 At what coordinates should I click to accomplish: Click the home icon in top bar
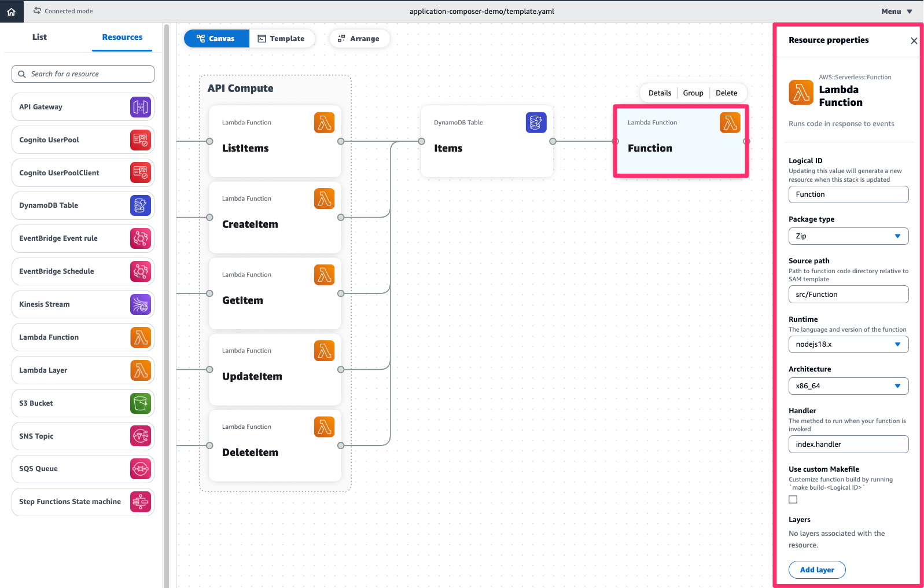click(11, 12)
